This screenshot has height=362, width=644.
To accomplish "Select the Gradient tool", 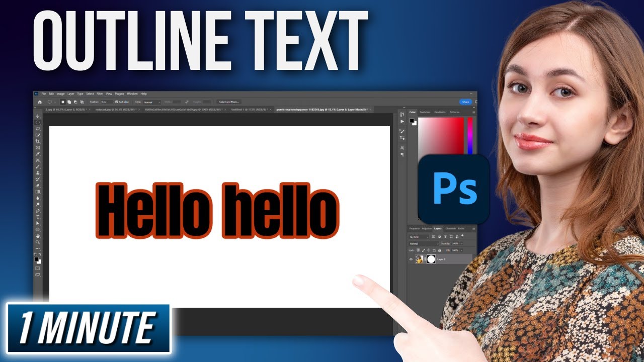I will click(37, 192).
